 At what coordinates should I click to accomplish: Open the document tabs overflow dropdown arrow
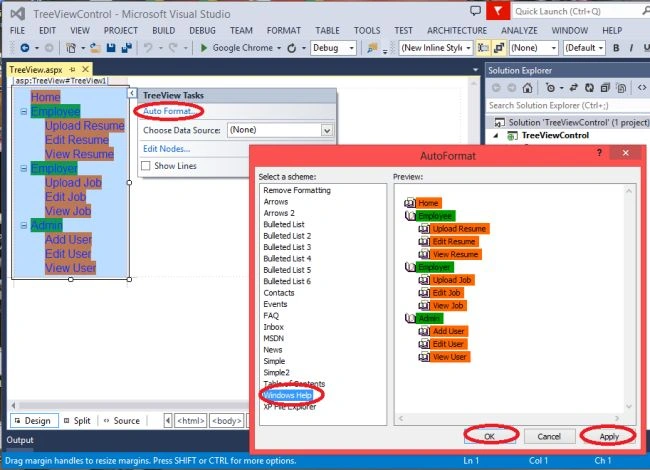point(475,70)
